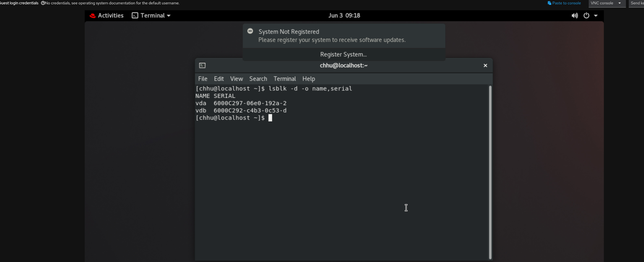Image resolution: width=644 pixels, height=262 pixels.
Task: Click the terminal window menu icon
Action: coord(202,66)
